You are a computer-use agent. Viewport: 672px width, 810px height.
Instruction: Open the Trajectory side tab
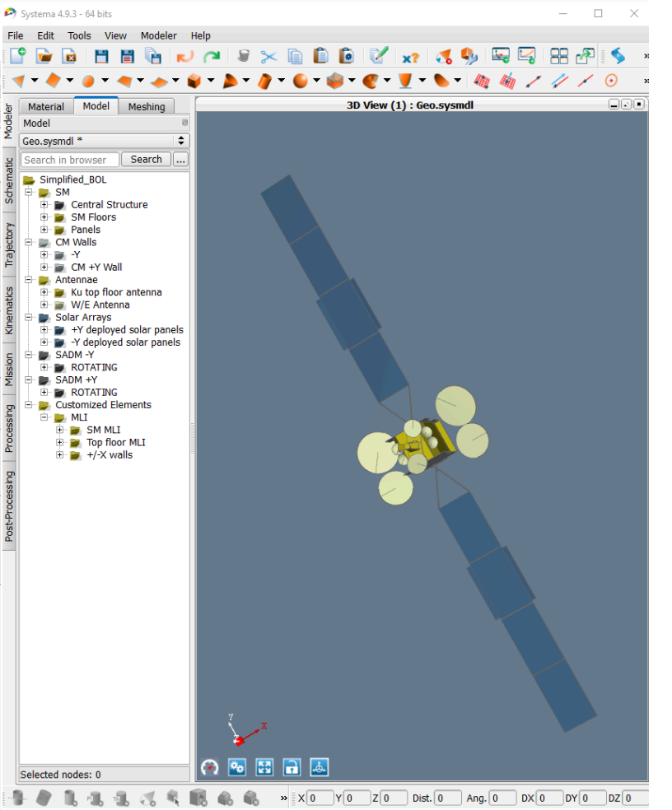pos(9,244)
